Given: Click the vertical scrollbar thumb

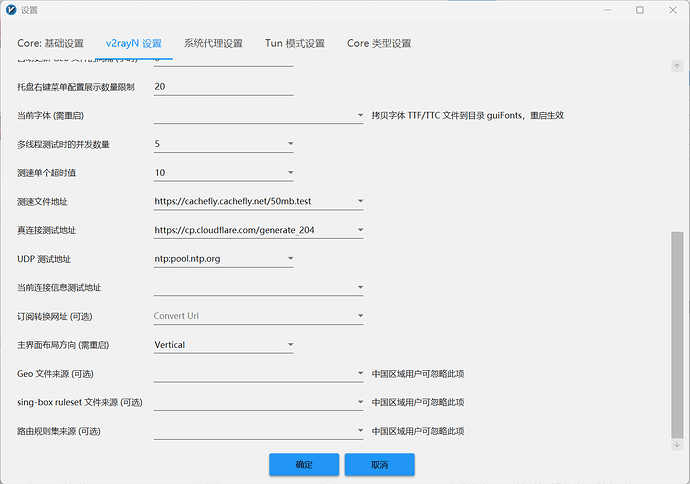Looking at the screenshot, I should click(677, 335).
